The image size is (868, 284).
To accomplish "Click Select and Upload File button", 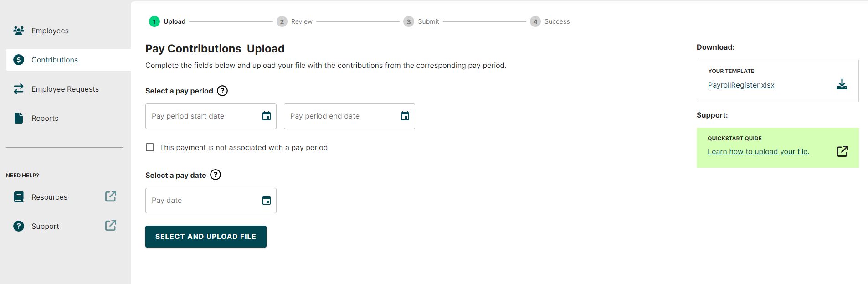I will coord(206,237).
